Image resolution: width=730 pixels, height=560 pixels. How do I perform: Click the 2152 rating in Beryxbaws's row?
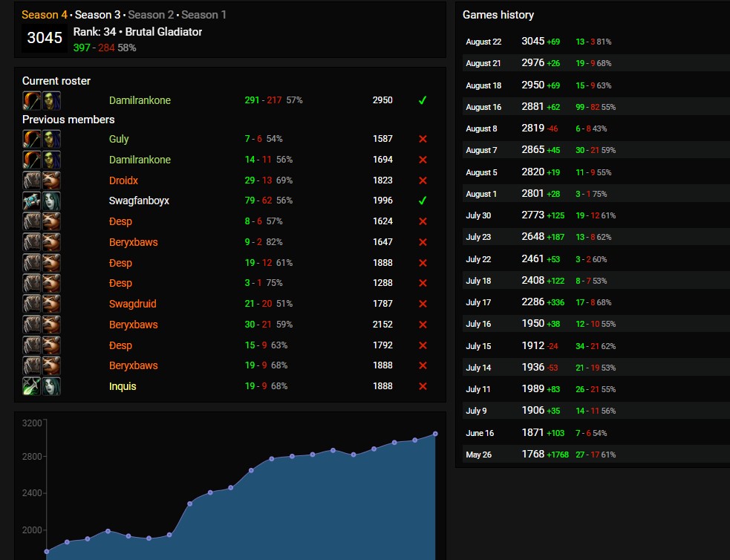(x=382, y=325)
